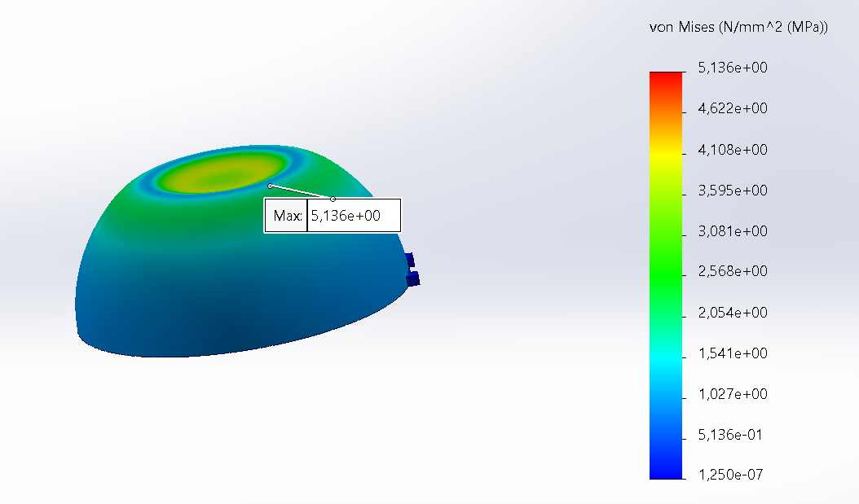
Task: Click the 1,541e+00 legend label
Action: click(733, 353)
